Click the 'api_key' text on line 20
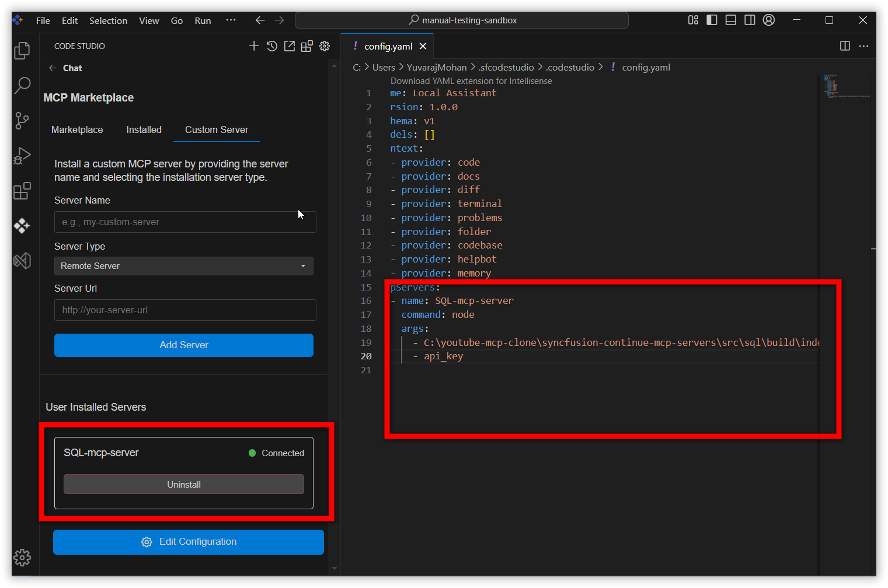888x588 pixels. [443, 356]
